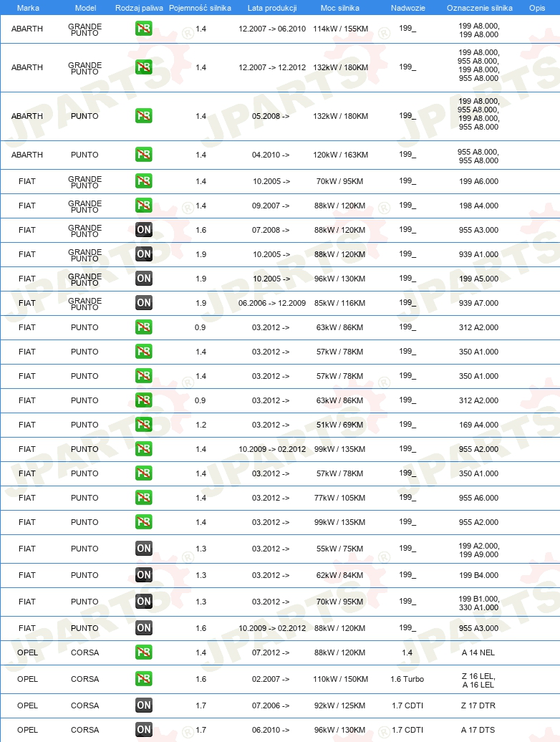Click the Opis column header
Screen dimensions: 560x742
(x=537, y=8)
